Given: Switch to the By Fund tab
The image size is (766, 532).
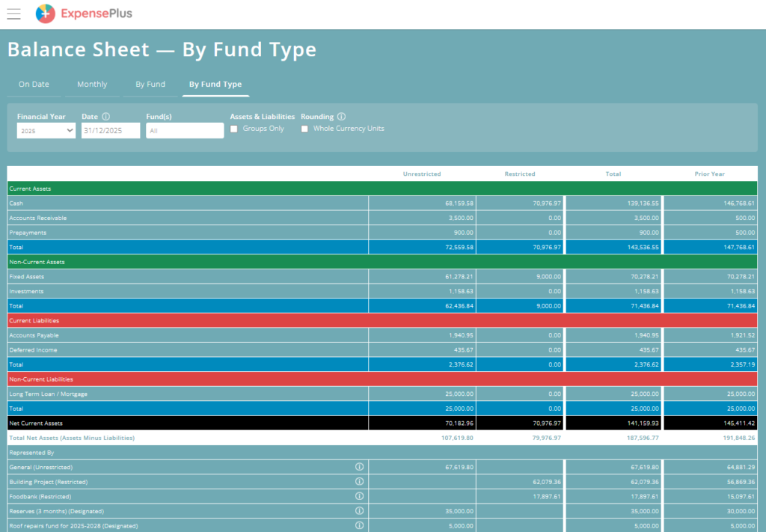Looking at the screenshot, I should [150, 85].
